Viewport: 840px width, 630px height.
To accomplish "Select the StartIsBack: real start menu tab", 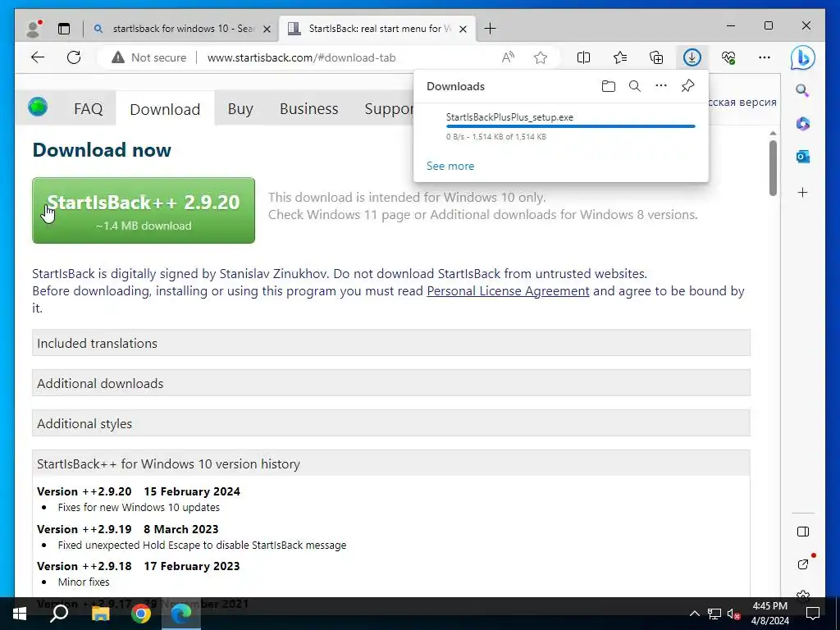I will point(377,29).
